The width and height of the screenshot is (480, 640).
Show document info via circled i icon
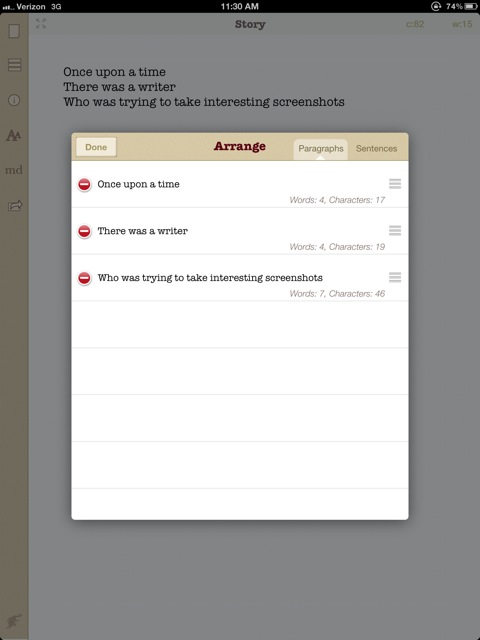14,100
